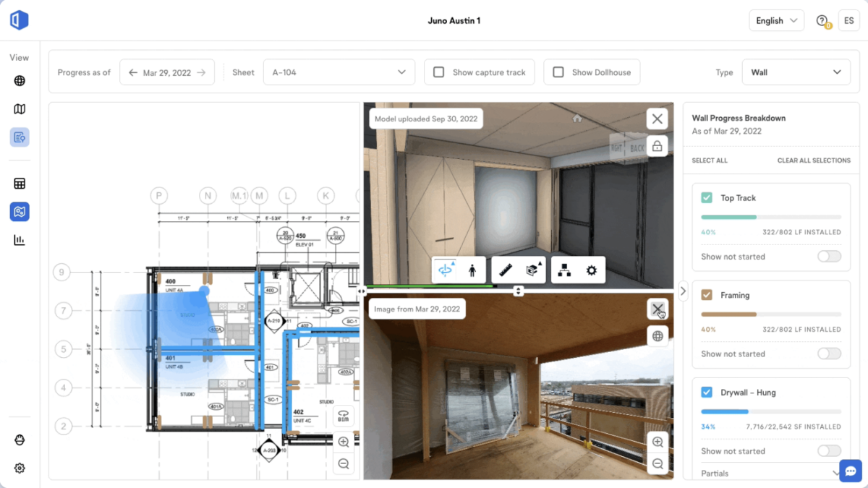Click Clear All Selections link
868x488 pixels.
tap(814, 160)
